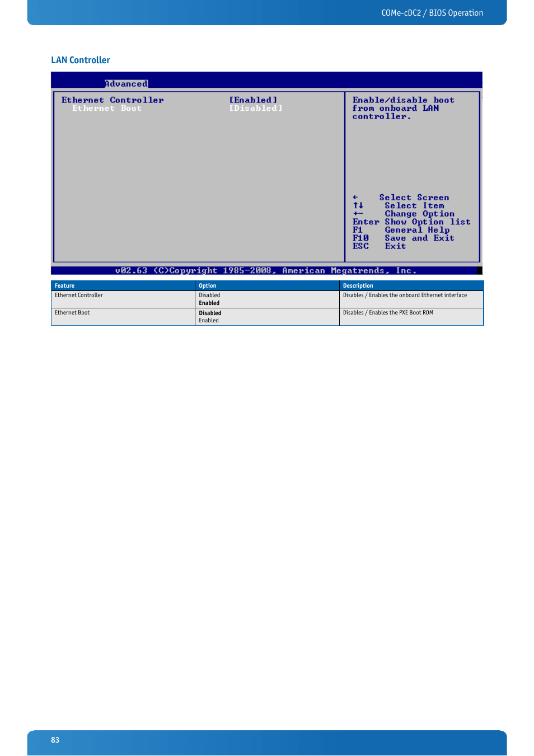Click the left arrow key symbol
Screen dimensions: 534x756
355,198
